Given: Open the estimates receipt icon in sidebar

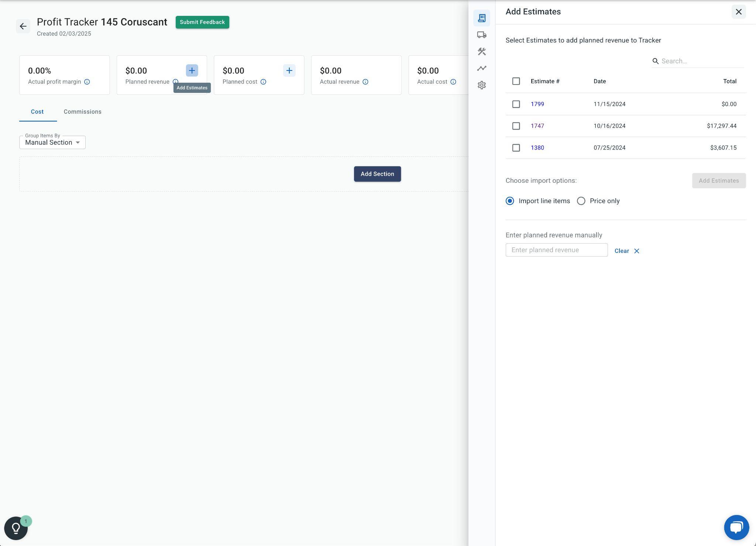Looking at the screenshot, I should (x=481, y=18).
